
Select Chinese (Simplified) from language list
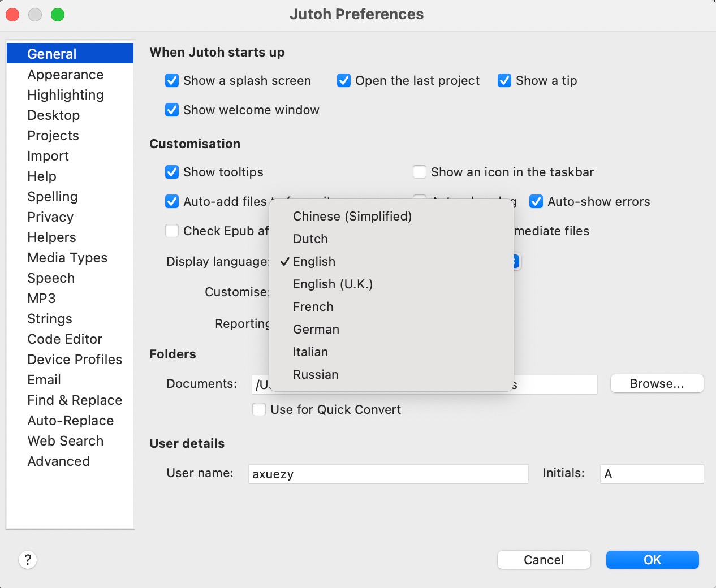pos(352,217)
